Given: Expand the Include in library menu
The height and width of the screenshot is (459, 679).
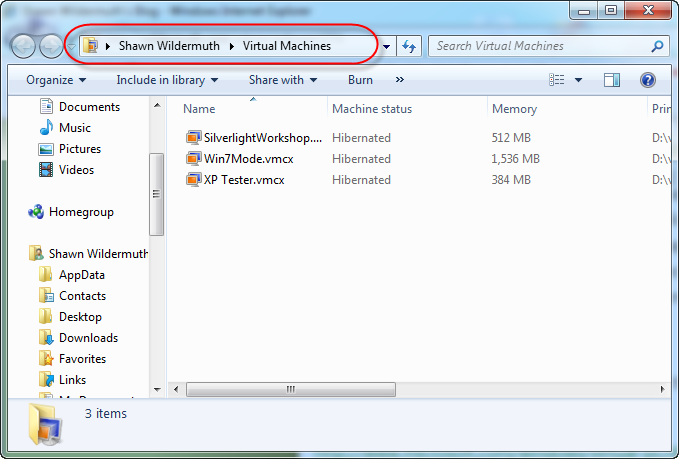Looking at the screenshot, I should click(166, 80).
